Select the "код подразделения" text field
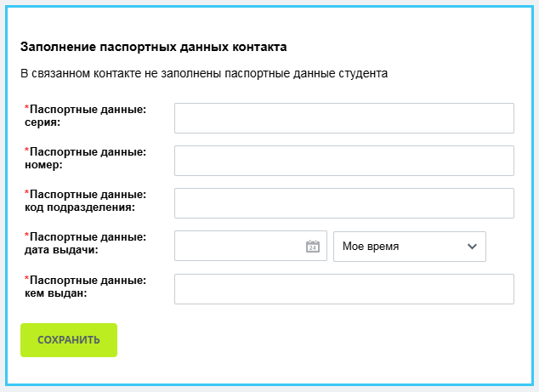Image resolution: width=539 pixels, height=392 pixels. [343, 203]
